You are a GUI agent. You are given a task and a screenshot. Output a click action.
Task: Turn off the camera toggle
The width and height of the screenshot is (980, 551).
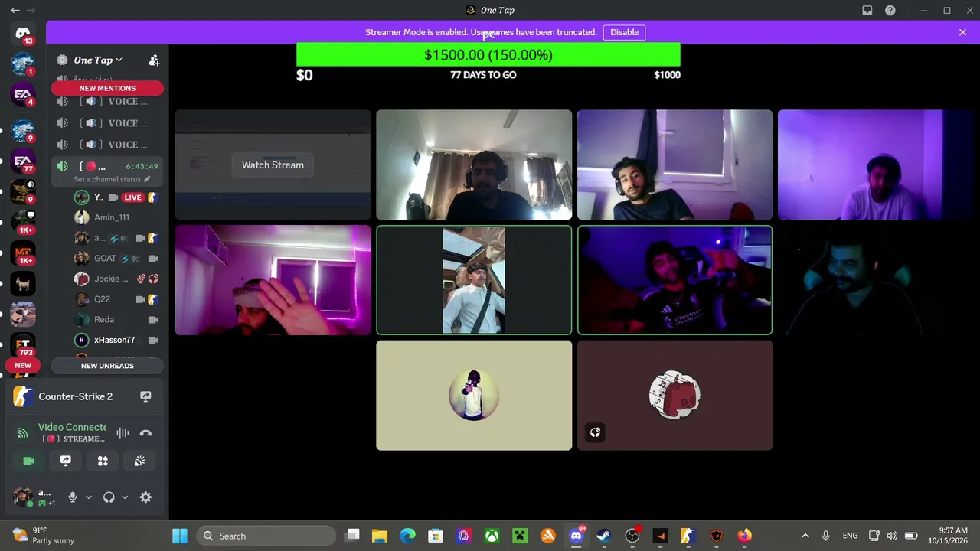click(x=29, y=461)
